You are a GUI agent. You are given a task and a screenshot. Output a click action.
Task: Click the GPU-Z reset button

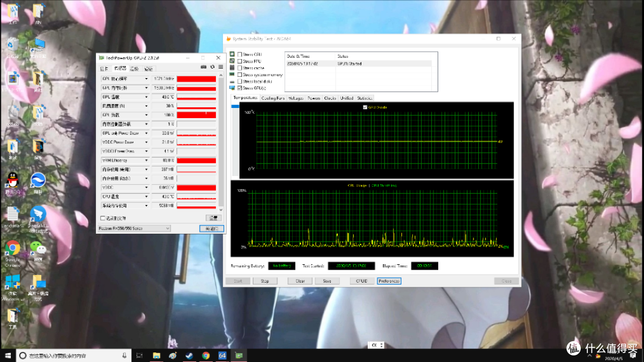pos(213,218)
